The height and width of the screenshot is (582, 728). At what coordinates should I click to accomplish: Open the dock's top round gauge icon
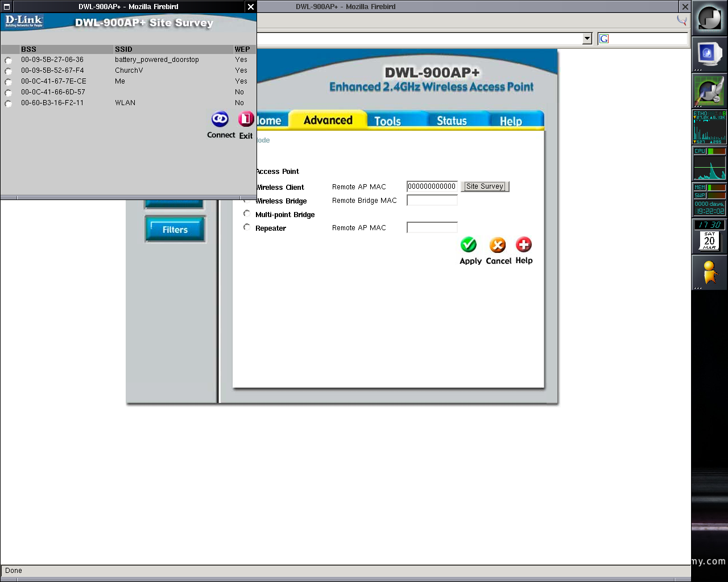pyautogui.click(x=710, y=18)
